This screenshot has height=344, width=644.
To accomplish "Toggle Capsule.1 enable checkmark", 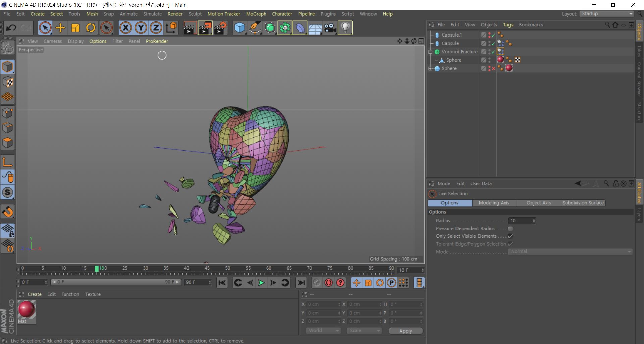I will point(493,35).
